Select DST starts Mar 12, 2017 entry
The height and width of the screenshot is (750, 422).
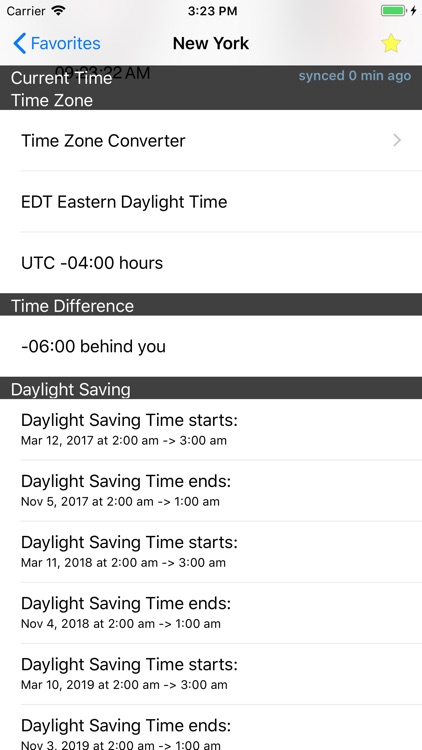(211, 430)
